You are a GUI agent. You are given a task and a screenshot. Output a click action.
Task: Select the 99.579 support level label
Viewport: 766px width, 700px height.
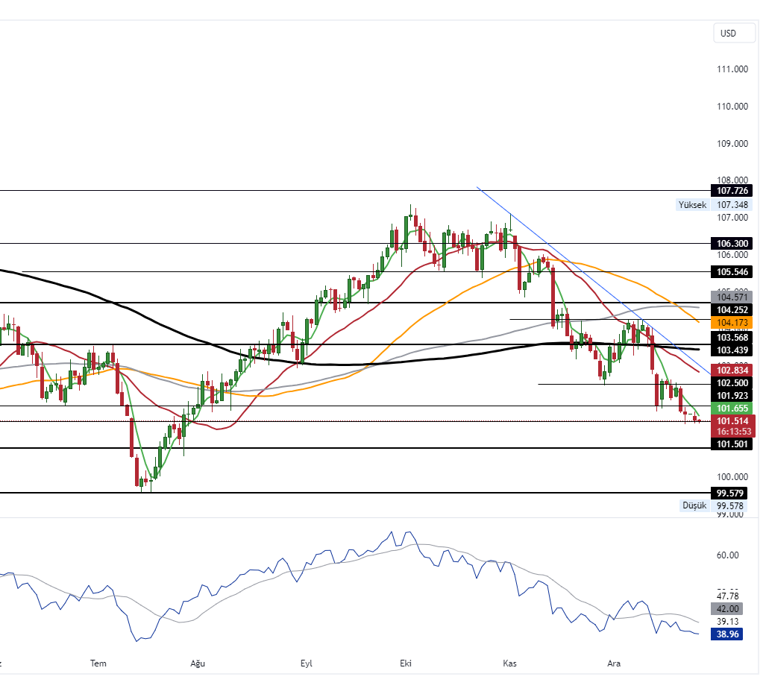[729, 493]
